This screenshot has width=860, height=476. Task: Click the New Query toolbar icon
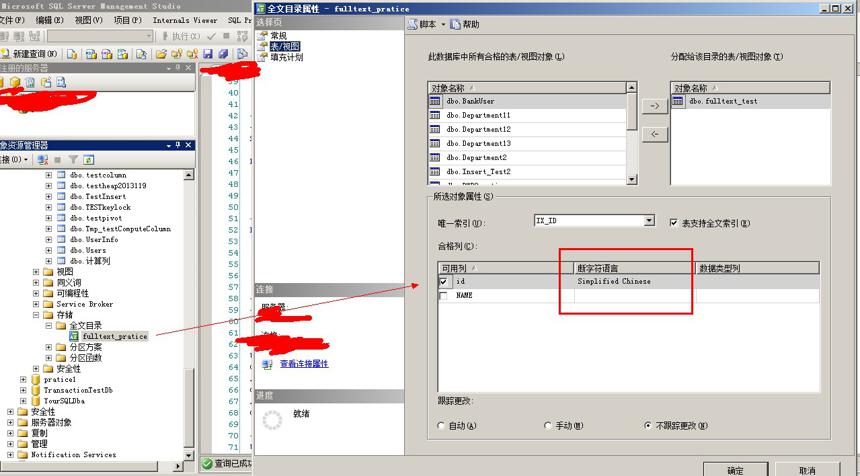click(30, 54)
